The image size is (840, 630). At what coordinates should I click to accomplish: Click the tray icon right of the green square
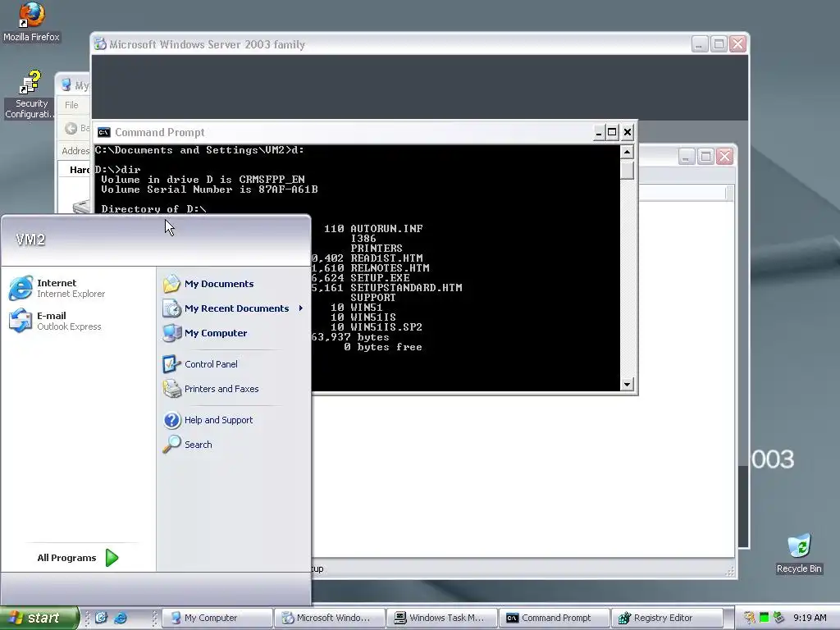[778, 618]
